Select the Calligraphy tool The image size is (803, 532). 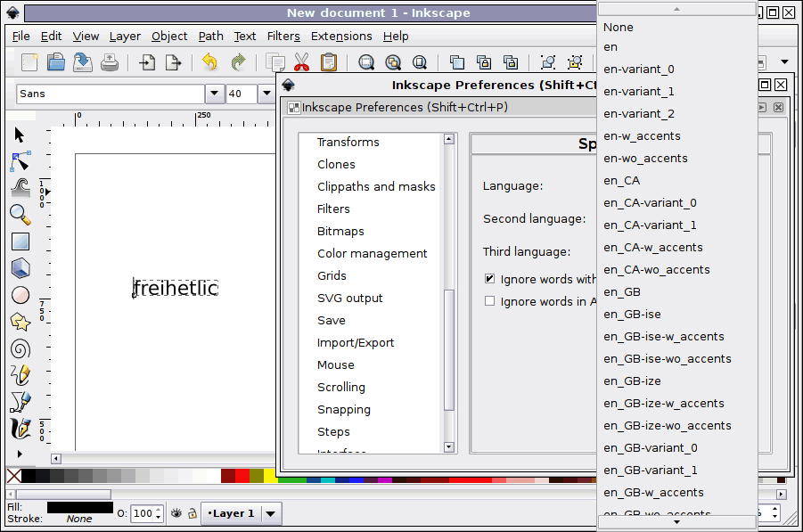pos(20,429)
